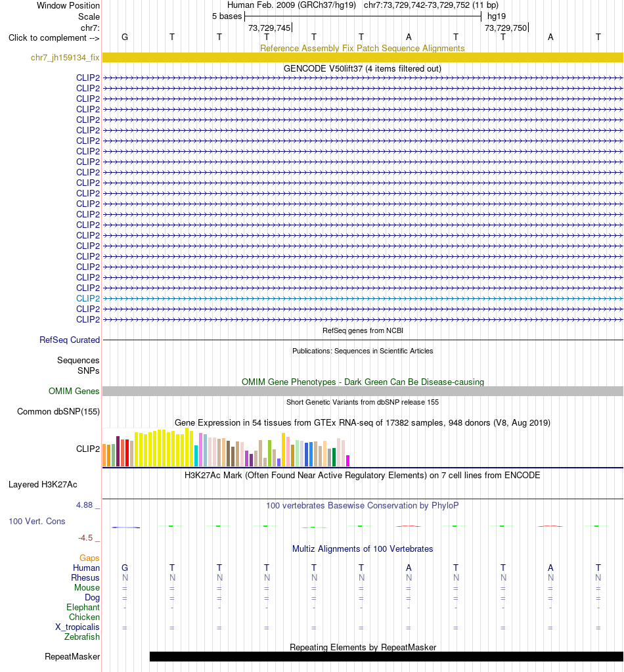Click the black RepeatMasker element bar
Viewport: 624px width, 672px height.
coord(386,657)
